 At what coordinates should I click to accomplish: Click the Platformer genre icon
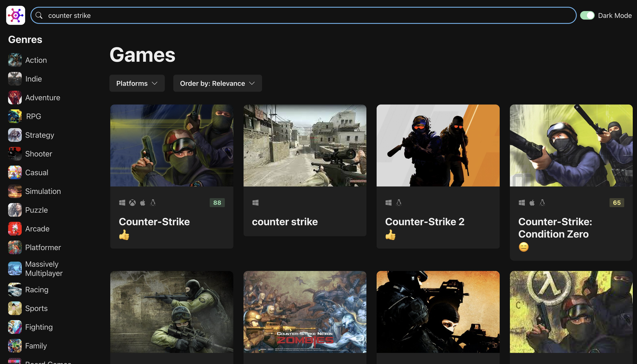click(15, 248)
